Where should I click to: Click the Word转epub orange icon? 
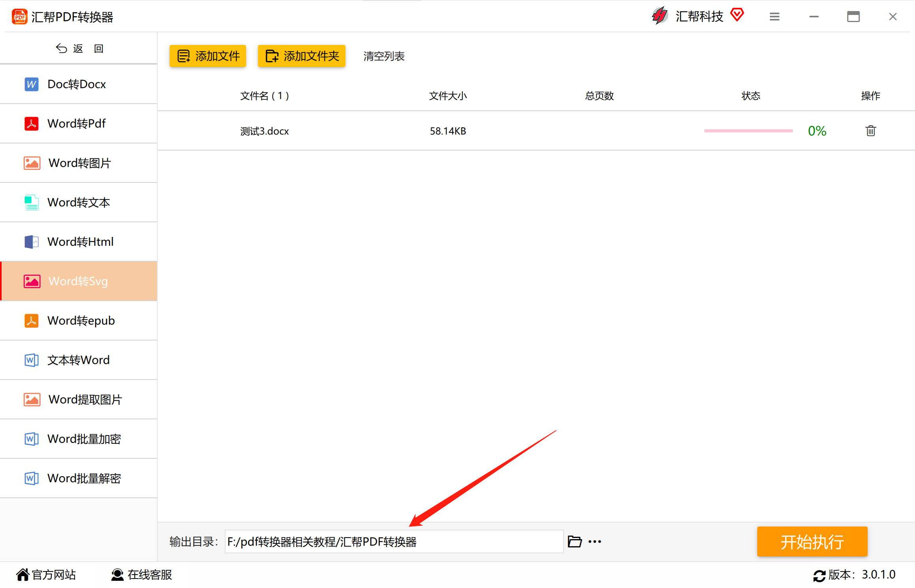click(x=32, y=321)
